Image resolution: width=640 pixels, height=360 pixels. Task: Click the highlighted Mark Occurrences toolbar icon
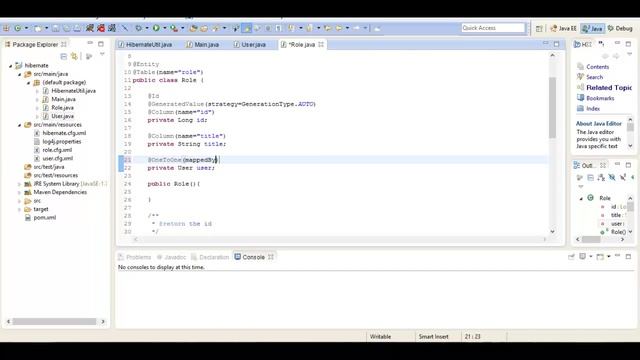coord(247,28)
